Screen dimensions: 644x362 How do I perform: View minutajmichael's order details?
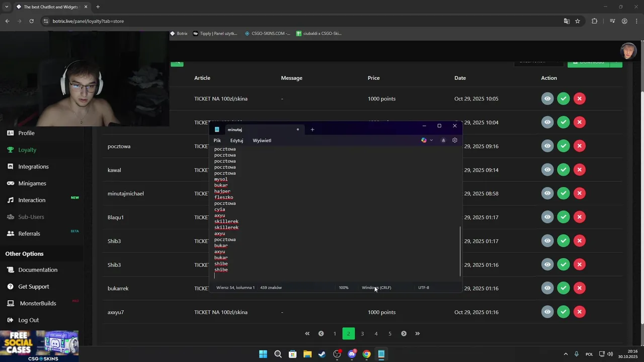[x=547, y=193]
